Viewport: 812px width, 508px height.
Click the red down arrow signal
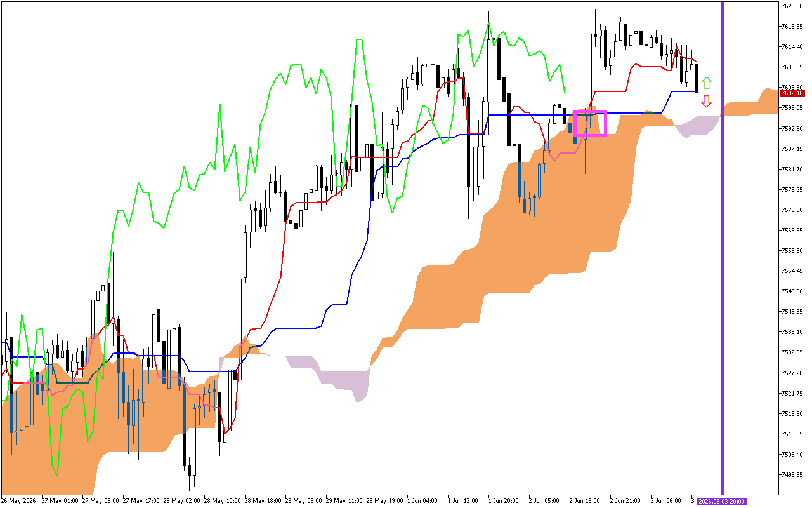pos(707,102)
